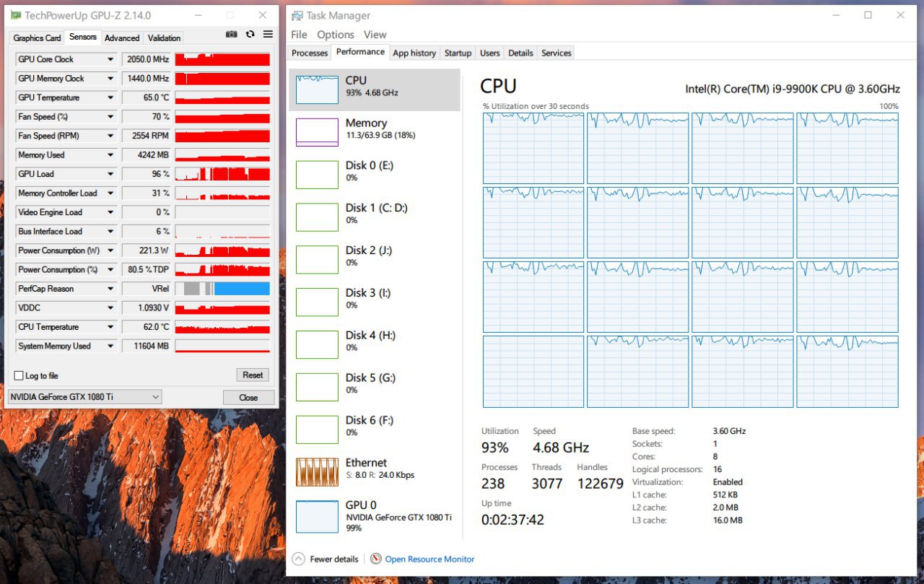Click the 3077 threads value
The image size is (924, 584).
click(547, 484)
